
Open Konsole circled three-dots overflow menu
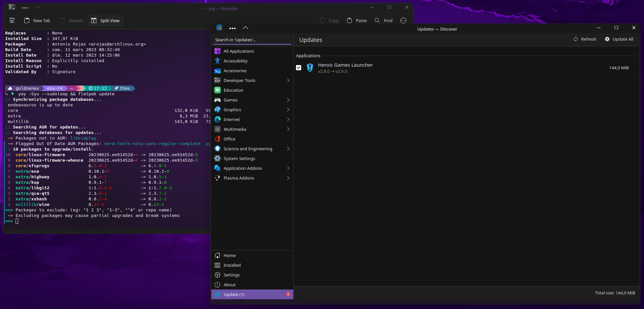coord(403,20)
